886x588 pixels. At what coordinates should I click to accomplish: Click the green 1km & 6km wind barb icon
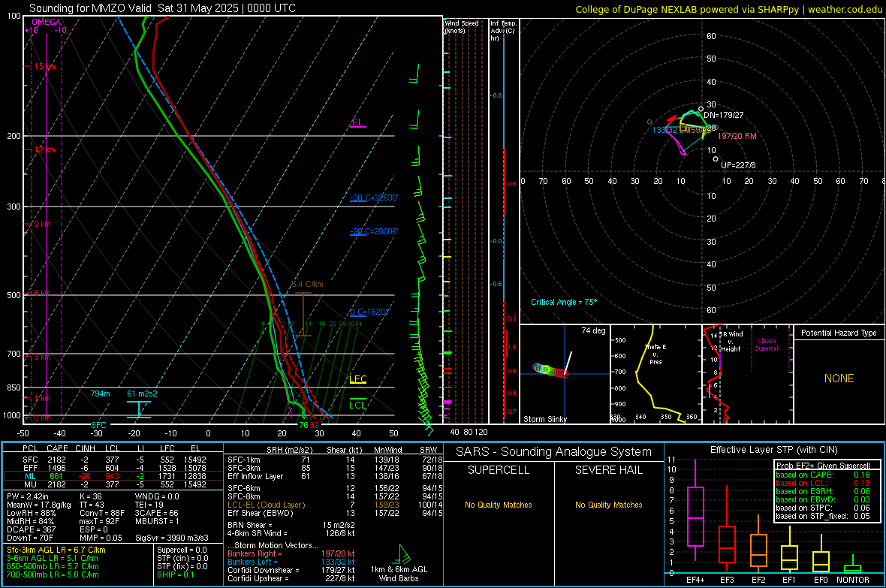point(403,554)
